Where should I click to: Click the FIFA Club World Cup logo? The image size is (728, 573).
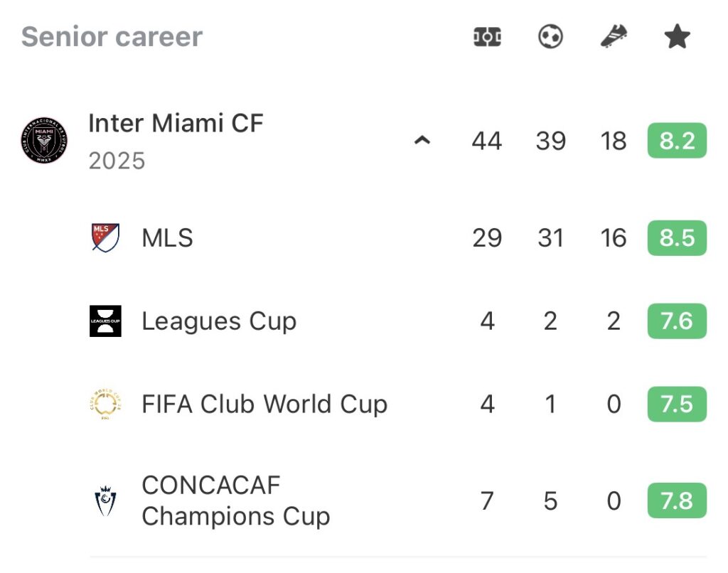105,405
